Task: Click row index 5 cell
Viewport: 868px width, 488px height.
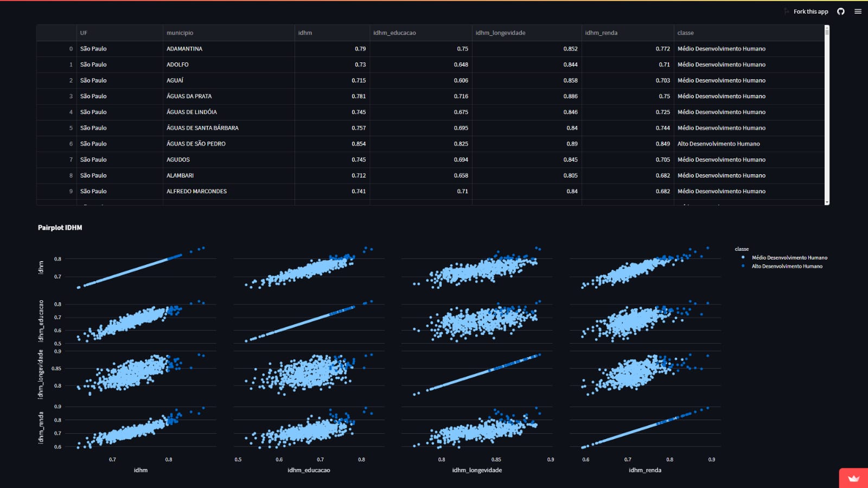Action: [x=56, y=128]
